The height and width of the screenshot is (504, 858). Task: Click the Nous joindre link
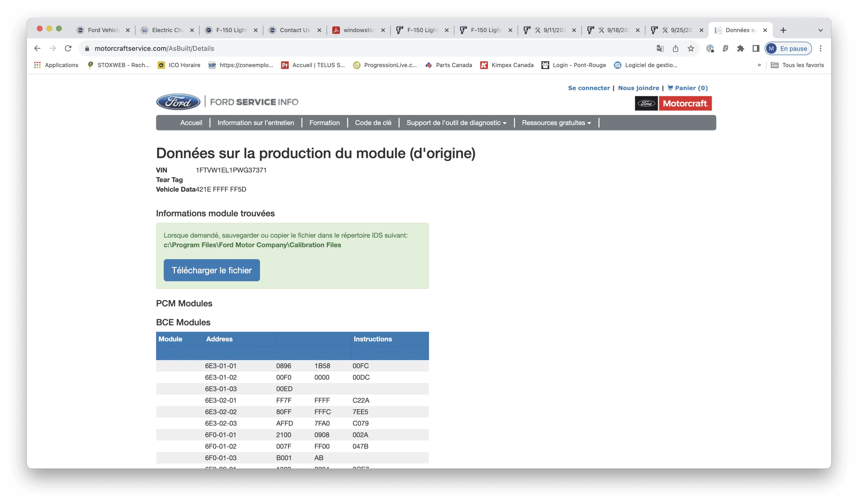[638, 88]
